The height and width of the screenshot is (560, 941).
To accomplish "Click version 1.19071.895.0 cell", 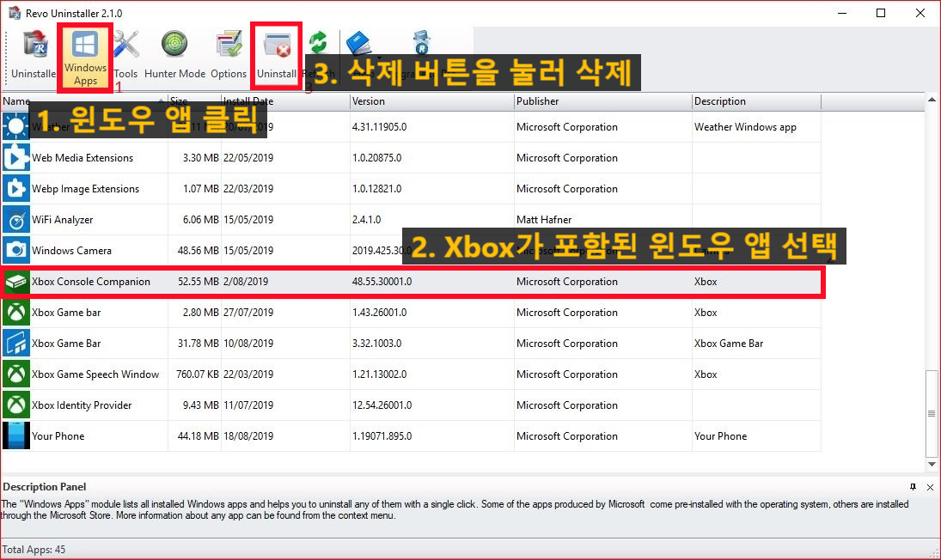I will coord(382,435).
